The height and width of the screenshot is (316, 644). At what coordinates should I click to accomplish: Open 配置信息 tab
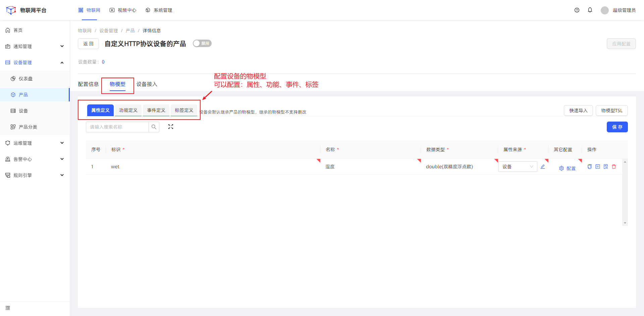(x=88, y=84)
